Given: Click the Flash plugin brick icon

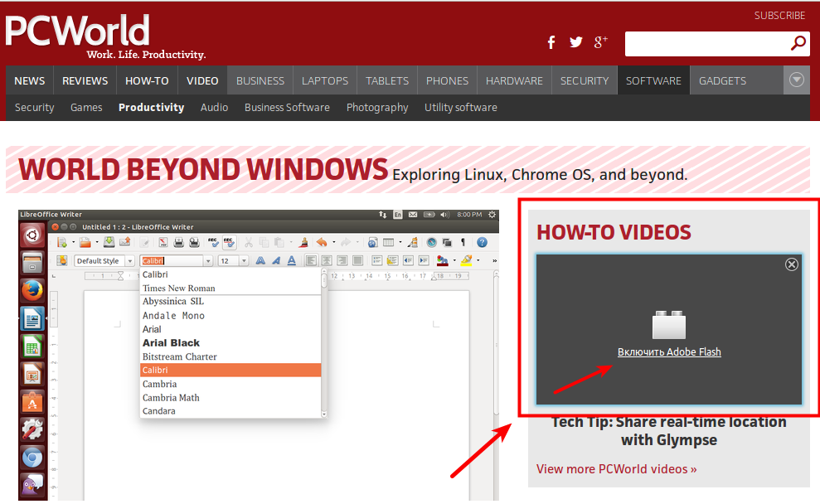Looking at the screenshot, I should pos(669,325).
